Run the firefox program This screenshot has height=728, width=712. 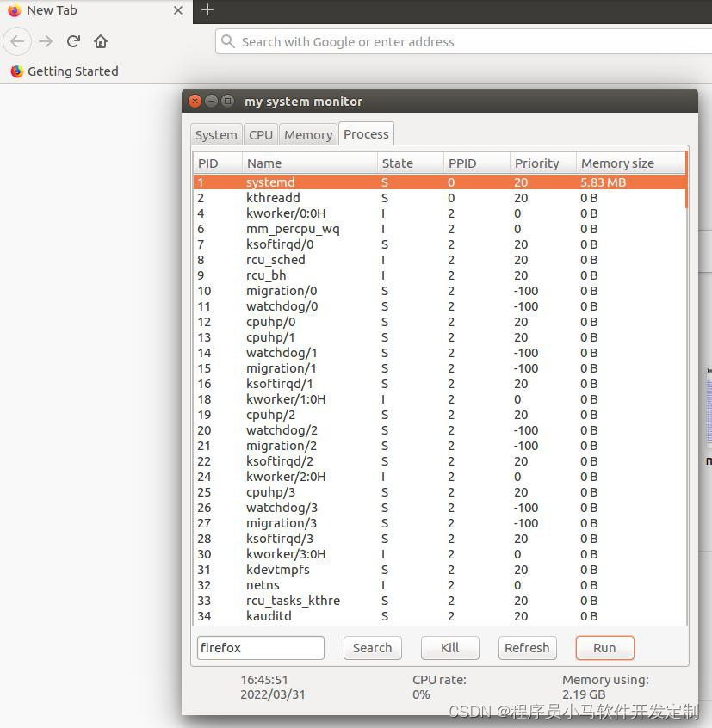point(604,648)
